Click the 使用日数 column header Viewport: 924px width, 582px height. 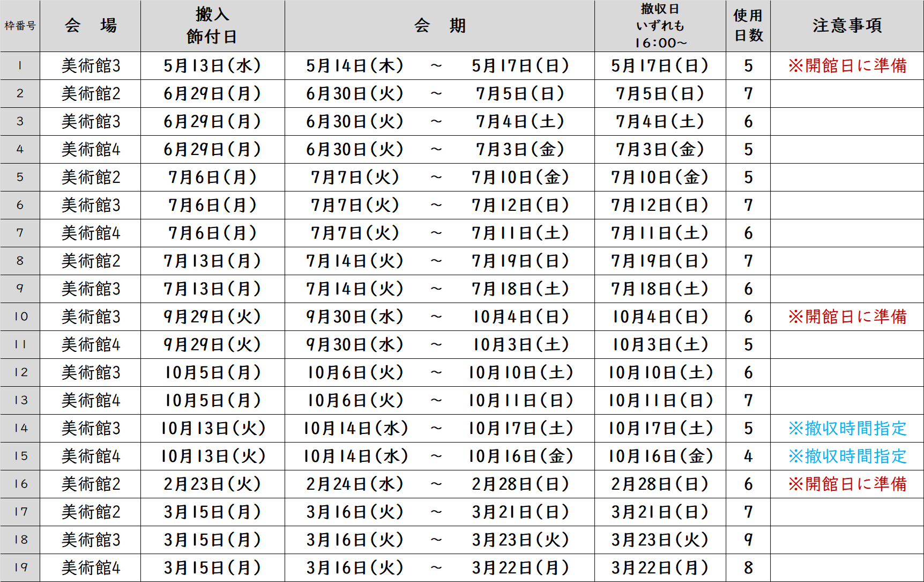[x=749, y=25]
